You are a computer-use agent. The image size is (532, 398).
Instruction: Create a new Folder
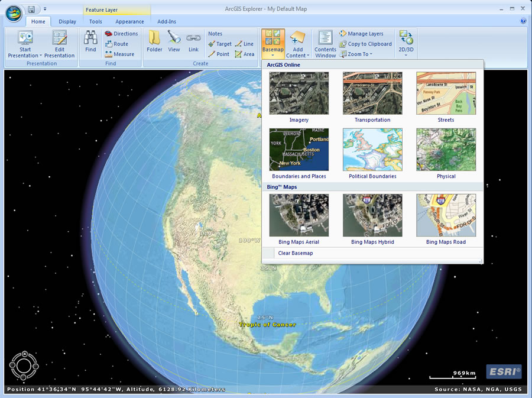pyautogui.click(x=154, y=41)
